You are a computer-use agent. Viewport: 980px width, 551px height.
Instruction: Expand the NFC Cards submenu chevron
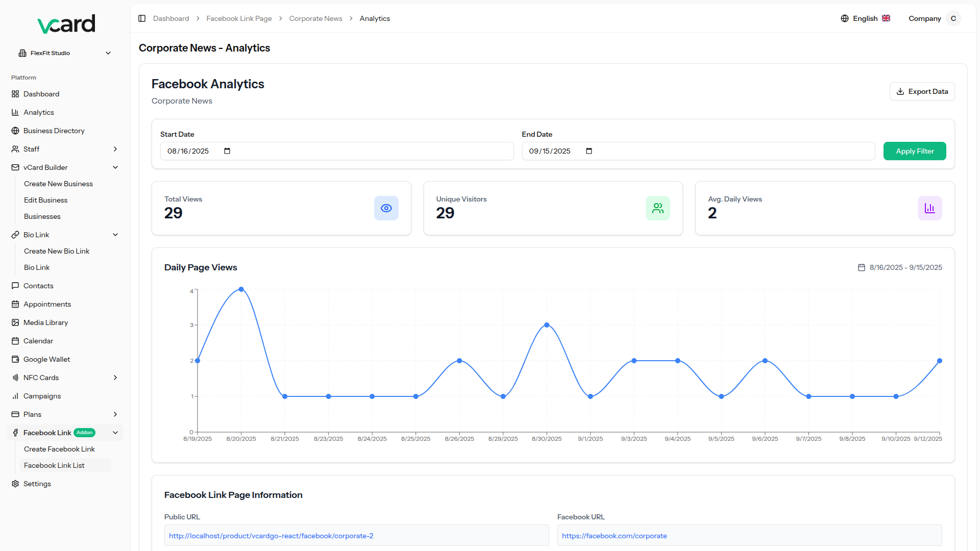pos(115,378)
